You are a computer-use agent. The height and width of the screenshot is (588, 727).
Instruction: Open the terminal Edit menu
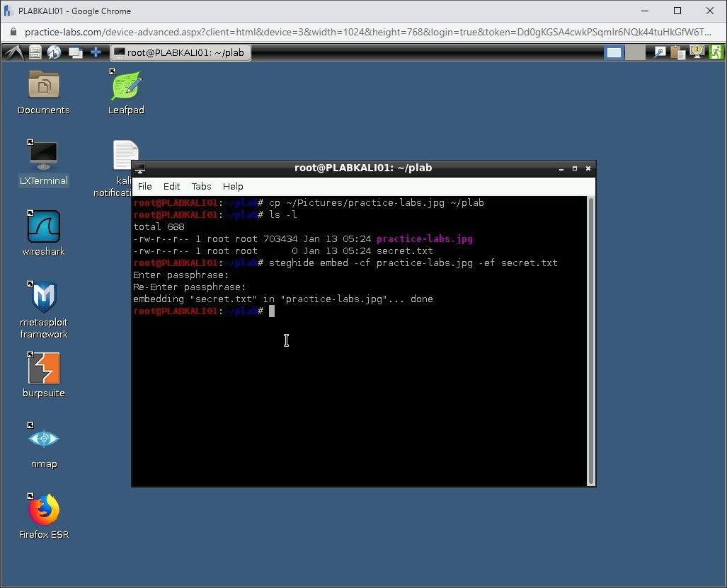coord(171,186)
